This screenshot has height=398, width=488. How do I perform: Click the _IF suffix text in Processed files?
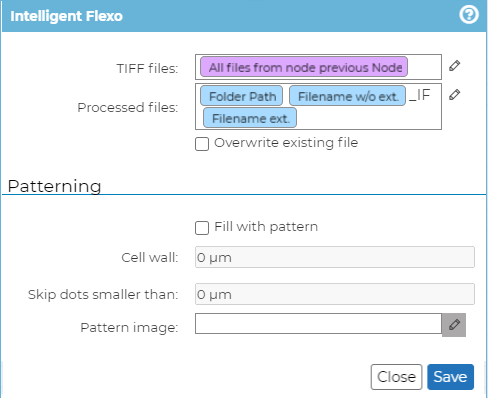tap(420, 95)
